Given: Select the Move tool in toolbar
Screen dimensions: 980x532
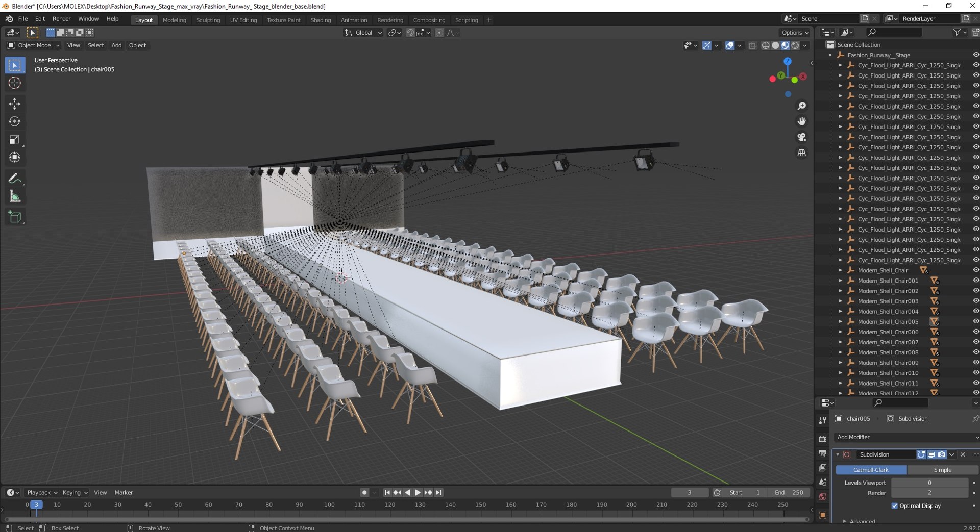Looking at the screenshot, I should [x=14, y=104].
